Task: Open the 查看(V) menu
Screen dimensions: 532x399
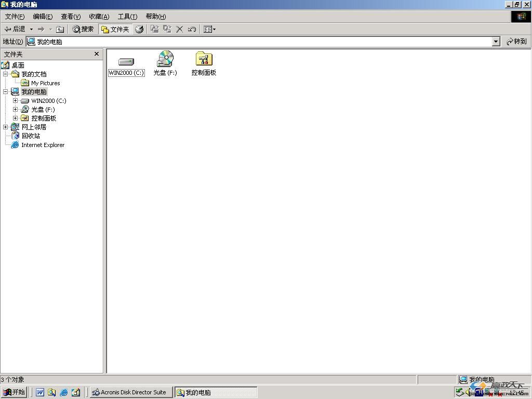Action: tap(71, 17)
